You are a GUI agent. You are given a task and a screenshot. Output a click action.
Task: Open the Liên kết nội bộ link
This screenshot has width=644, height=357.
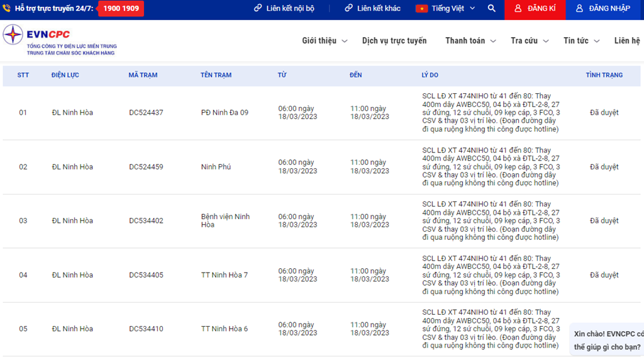[290, 9]
